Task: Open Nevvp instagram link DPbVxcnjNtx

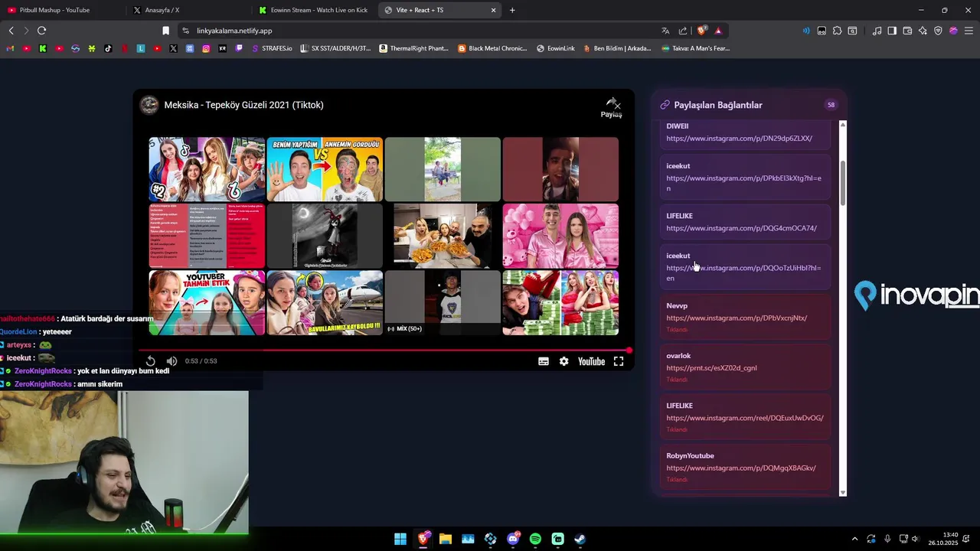Action: coord(737,318)
